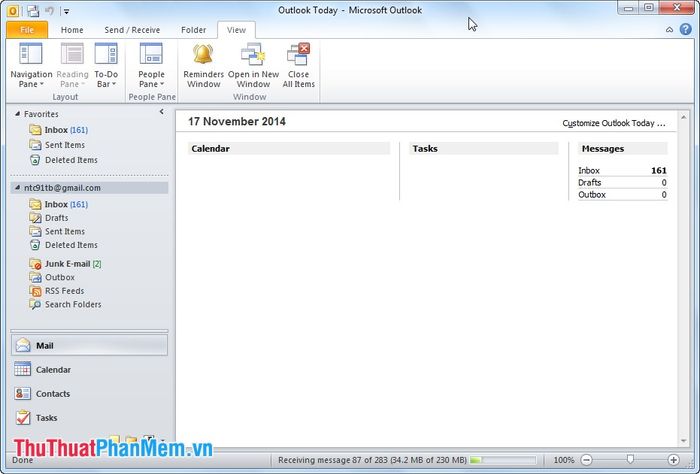The width and height of the screenshot is (700, 474).
Task: Click the Tasks section header
Action: coord(483,149)
